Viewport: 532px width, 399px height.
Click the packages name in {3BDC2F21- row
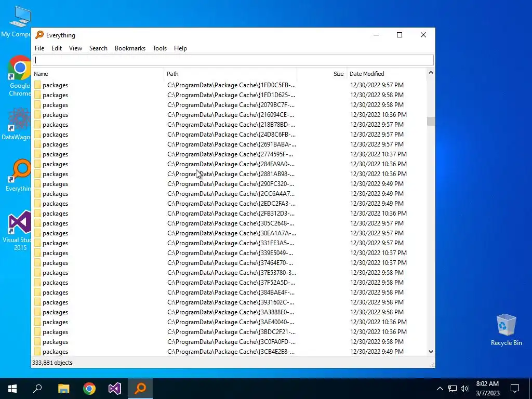click(55, 332)
